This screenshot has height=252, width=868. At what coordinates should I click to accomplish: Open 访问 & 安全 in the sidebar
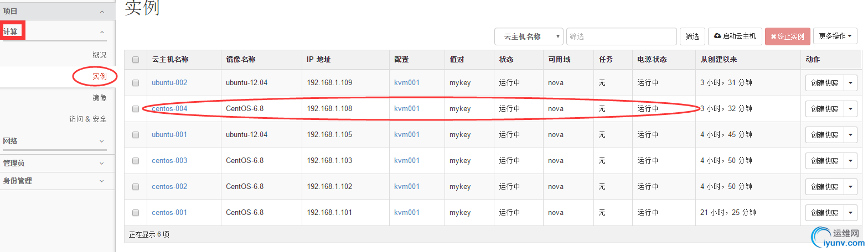(x=88, y=119)
